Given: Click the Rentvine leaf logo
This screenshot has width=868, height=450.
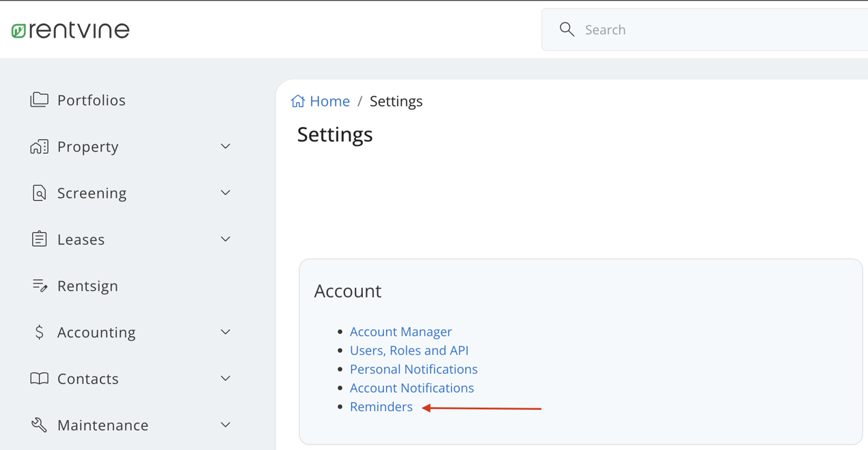Looking at the screenshot, I should [x=18, y=29].
